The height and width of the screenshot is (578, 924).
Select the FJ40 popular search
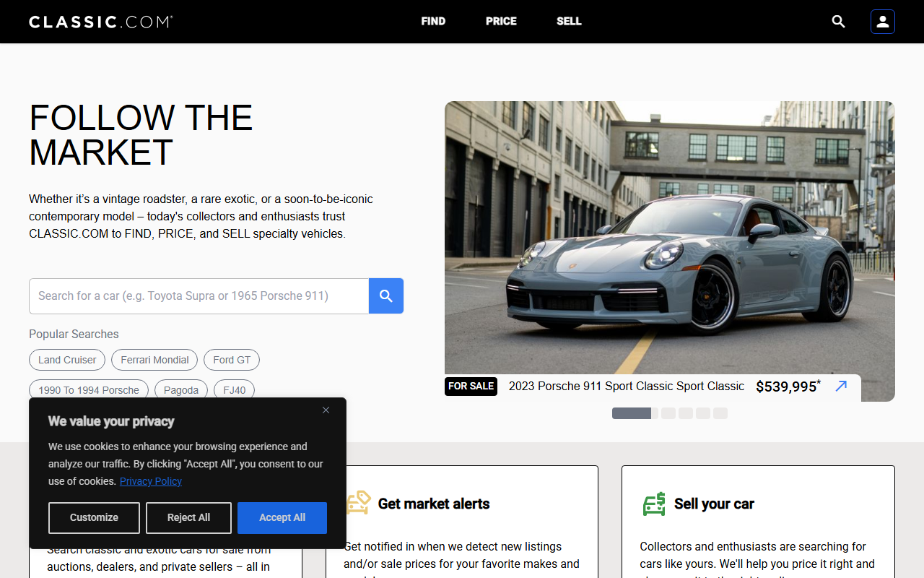235,390
